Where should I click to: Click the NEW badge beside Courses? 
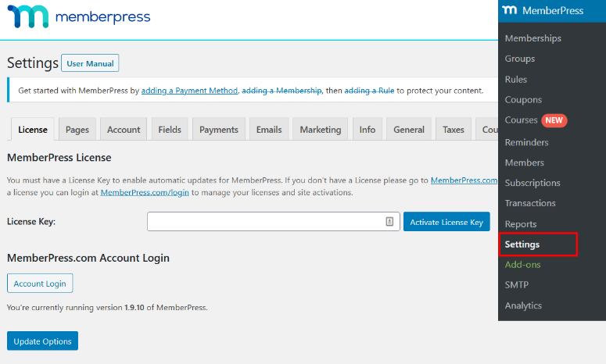pos(554,120)
